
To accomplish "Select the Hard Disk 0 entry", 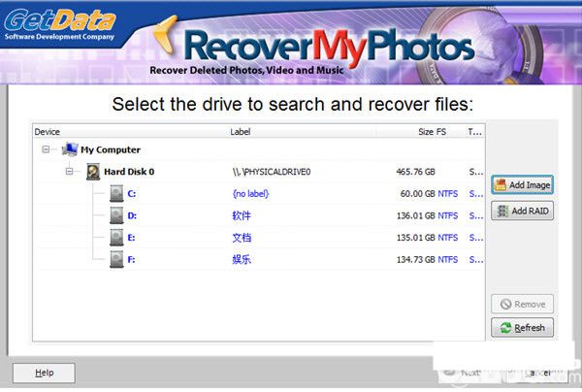I will pyautogui.click(x=129, y=172).
